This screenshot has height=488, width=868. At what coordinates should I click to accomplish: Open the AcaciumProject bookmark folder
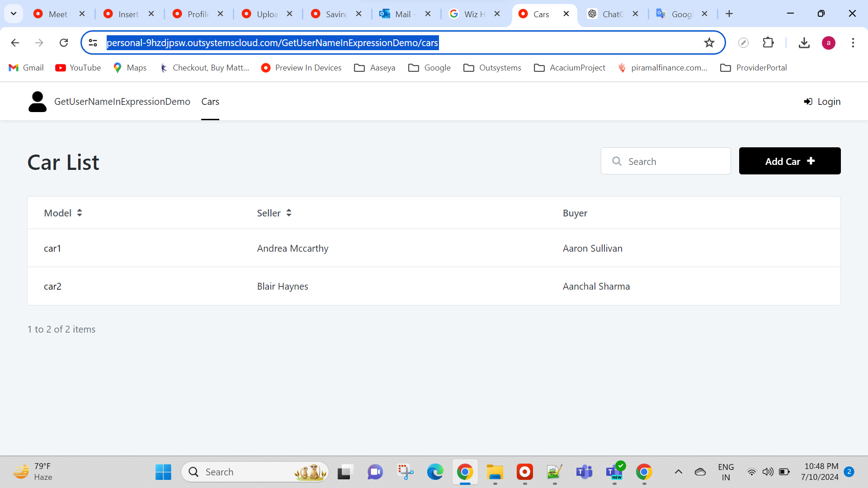click(570, 68)
